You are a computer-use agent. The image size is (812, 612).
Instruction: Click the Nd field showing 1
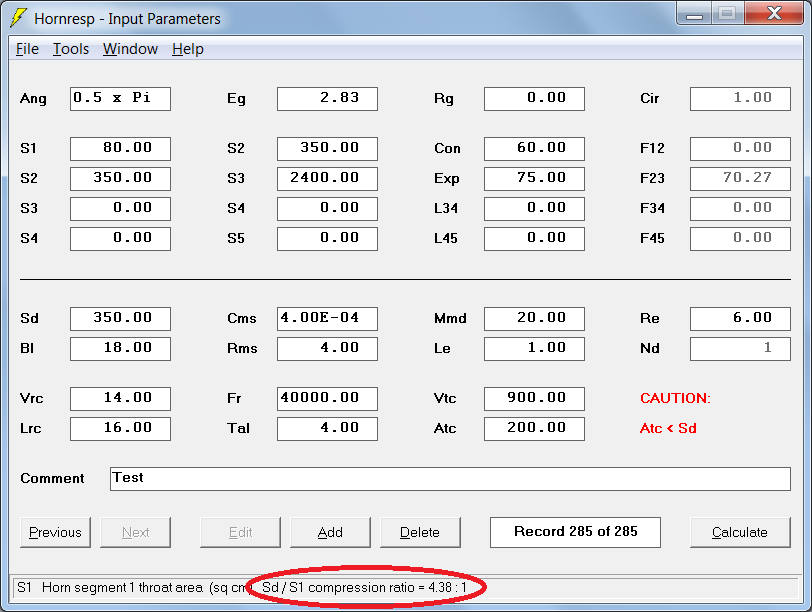click(741, 348)
